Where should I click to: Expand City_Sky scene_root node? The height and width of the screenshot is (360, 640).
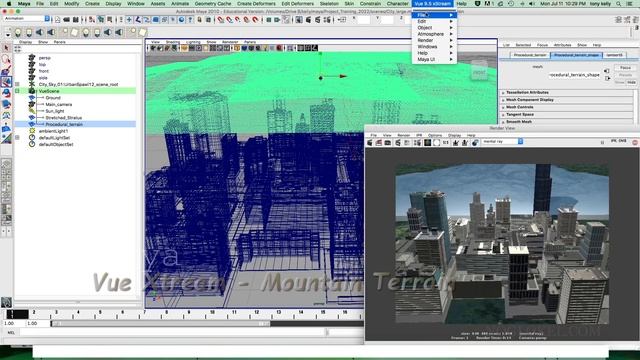(x=17, y=84)
